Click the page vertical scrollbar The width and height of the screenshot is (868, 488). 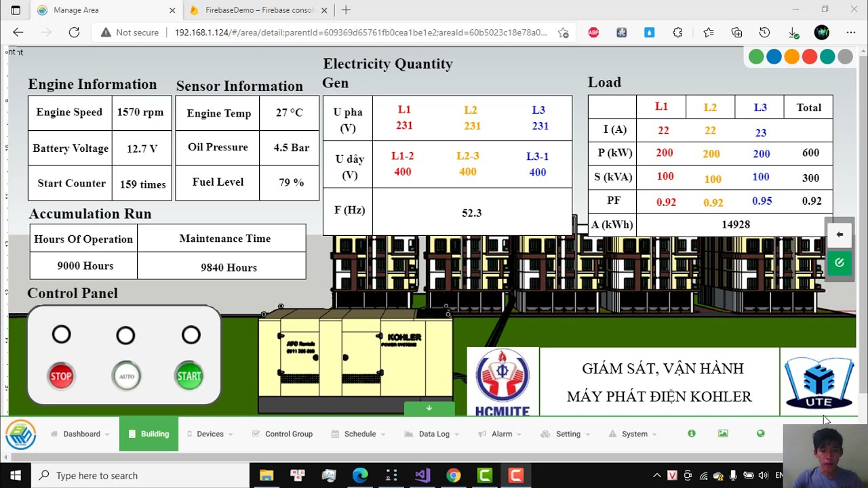pyautogui.click(x=863, y=230)
